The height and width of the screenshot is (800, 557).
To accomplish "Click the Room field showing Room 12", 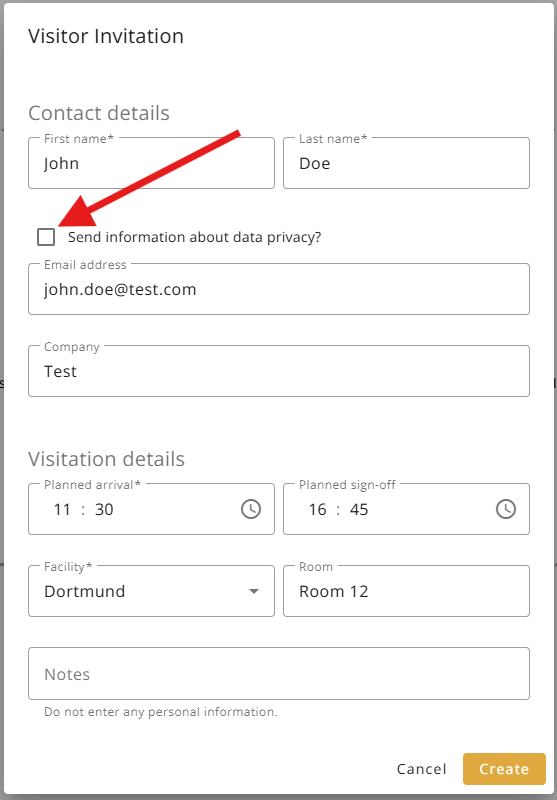I will (x=406, y=591).
